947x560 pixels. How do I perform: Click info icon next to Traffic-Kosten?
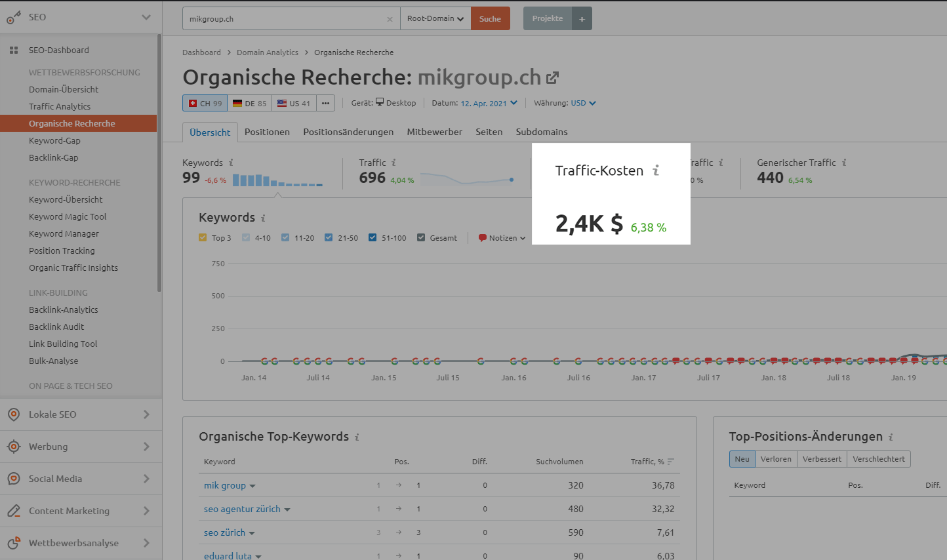656,170
